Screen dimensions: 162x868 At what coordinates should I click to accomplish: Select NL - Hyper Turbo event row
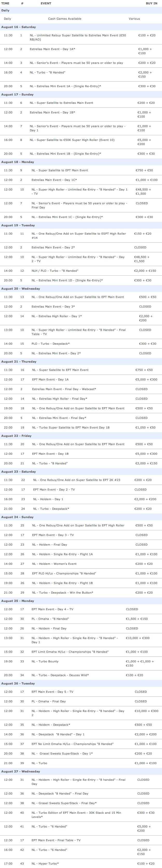81,864
